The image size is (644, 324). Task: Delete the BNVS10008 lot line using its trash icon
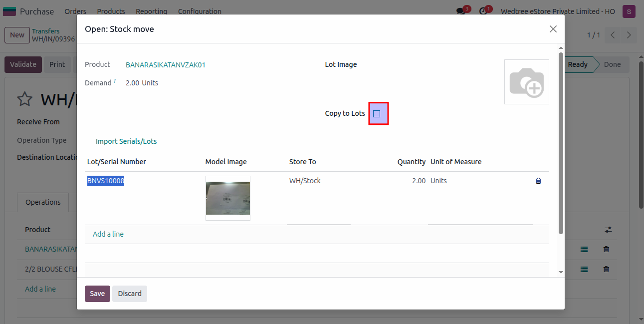538,181
